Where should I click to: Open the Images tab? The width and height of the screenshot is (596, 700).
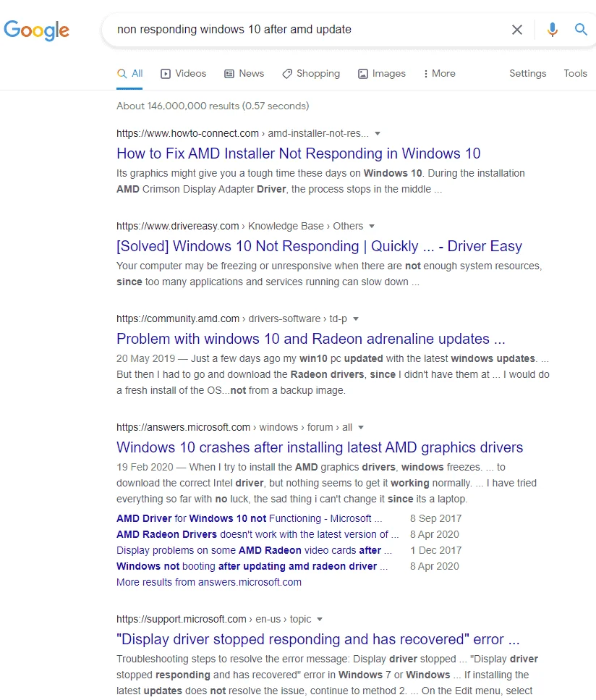(382, 73)
